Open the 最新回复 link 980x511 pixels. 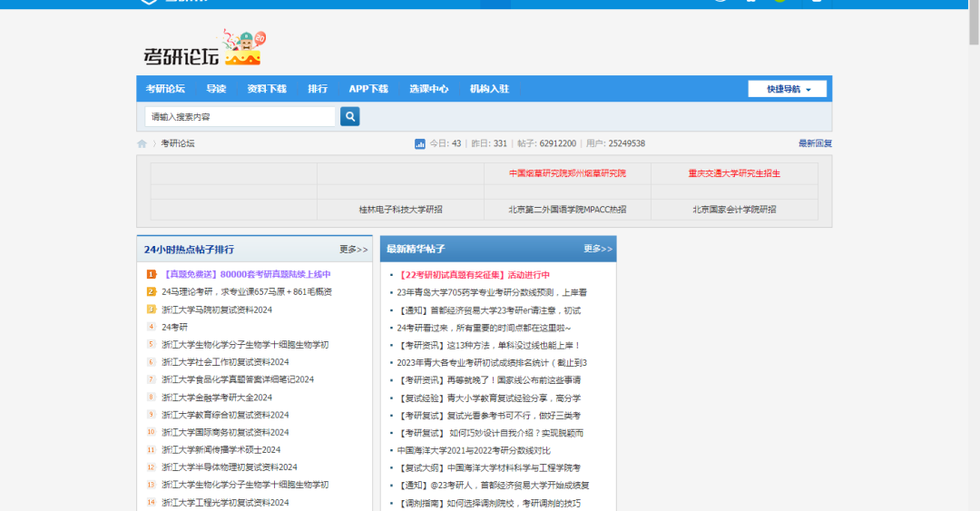815,143
